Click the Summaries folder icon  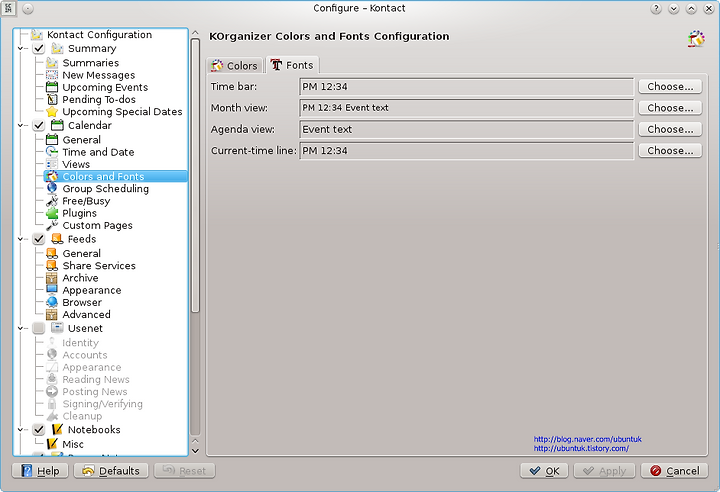(52, 63)
